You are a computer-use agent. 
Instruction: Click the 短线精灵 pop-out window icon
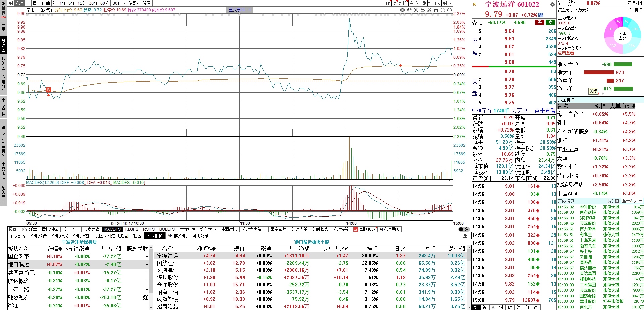pyautogui.click(x=610, y=201)
